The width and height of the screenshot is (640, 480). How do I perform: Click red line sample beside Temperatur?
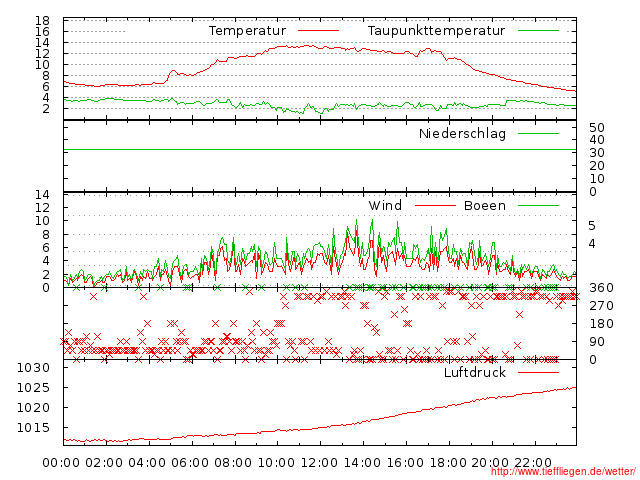[x=318, y=31]
